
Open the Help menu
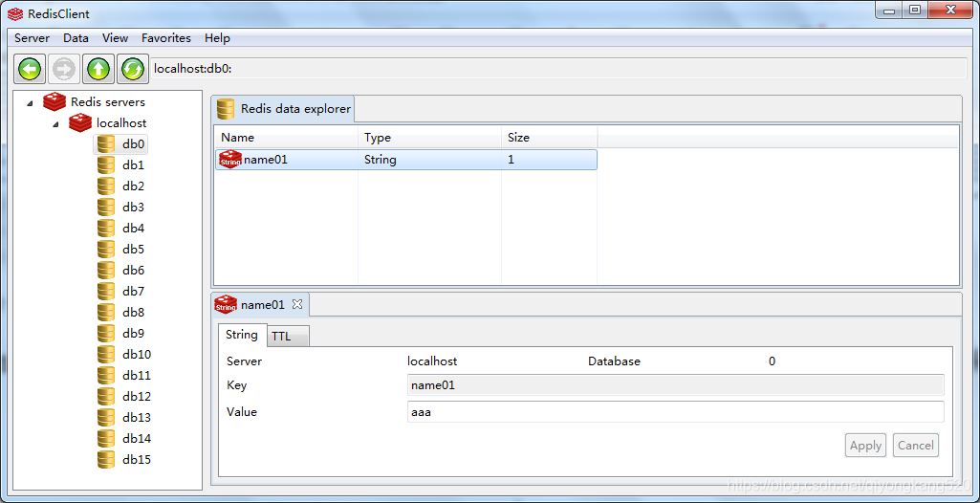click(217, 38)
